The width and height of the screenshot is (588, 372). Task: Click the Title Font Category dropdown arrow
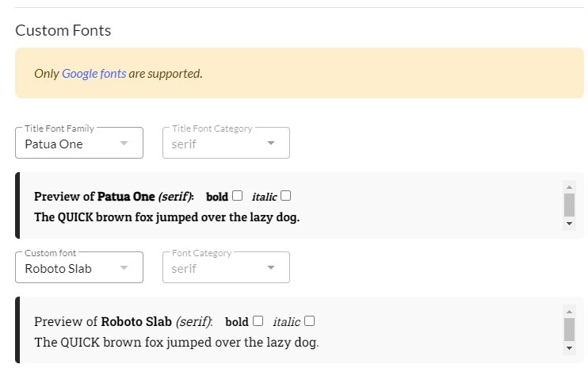(x=271, y=143)
